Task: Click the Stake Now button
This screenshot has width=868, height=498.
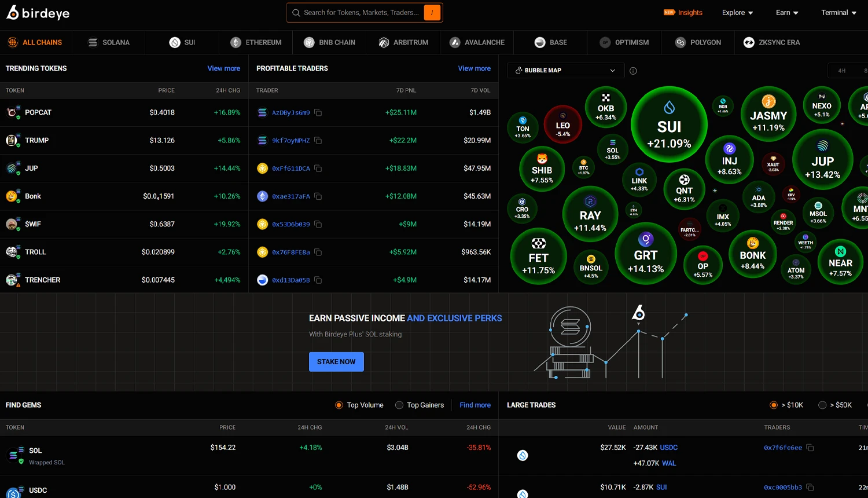Action: 336,362
